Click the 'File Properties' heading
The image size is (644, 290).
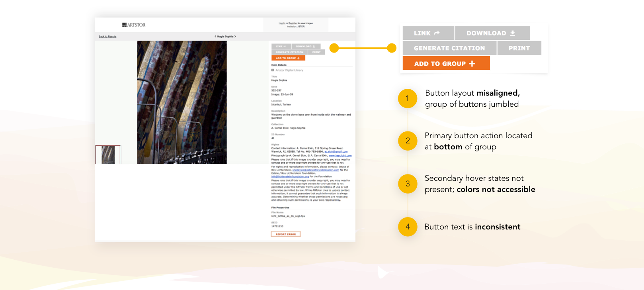click(280, 208)
